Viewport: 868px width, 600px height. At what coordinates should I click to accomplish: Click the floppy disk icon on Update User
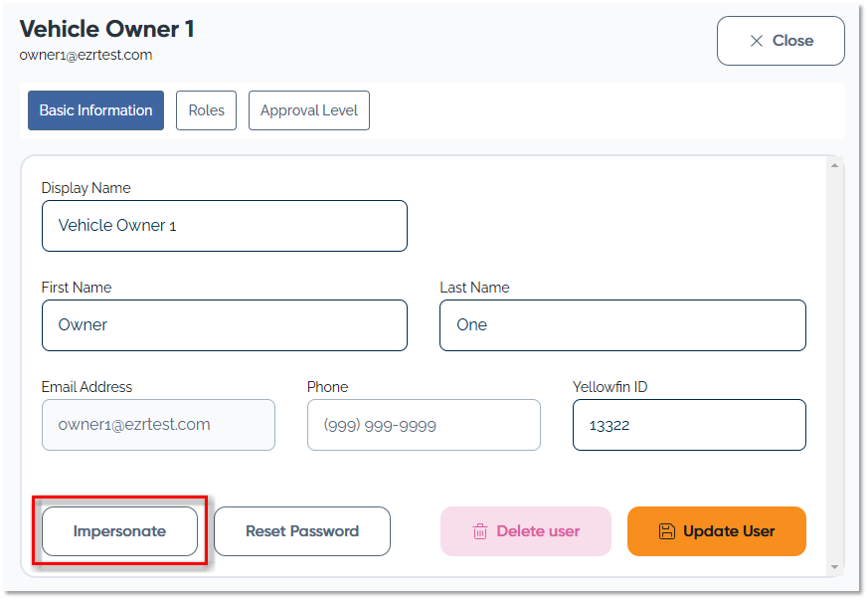pyautogui.click(x=667, y=531)
